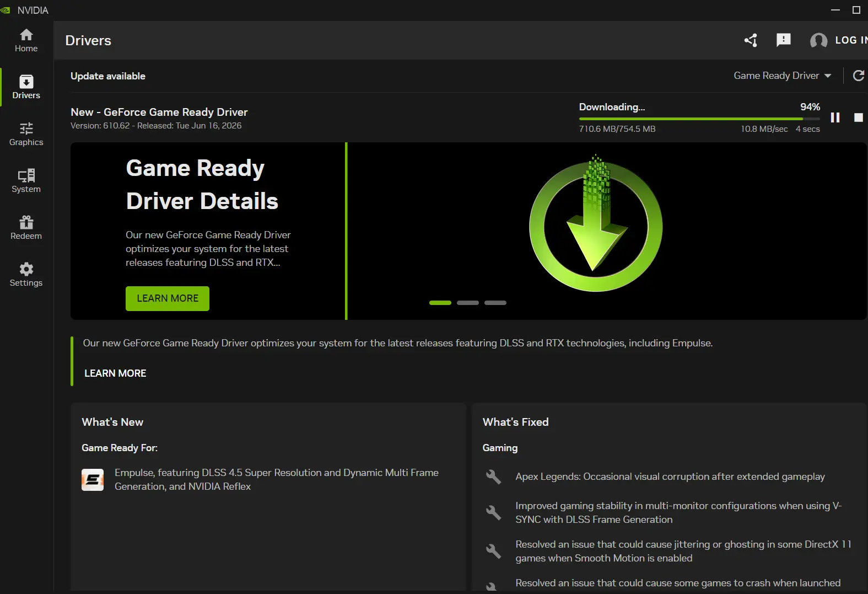The width and height of the screenshot is (868, 594).
Task: Click the "4 secs" remaining time
Action: click(x=807, y=129)
